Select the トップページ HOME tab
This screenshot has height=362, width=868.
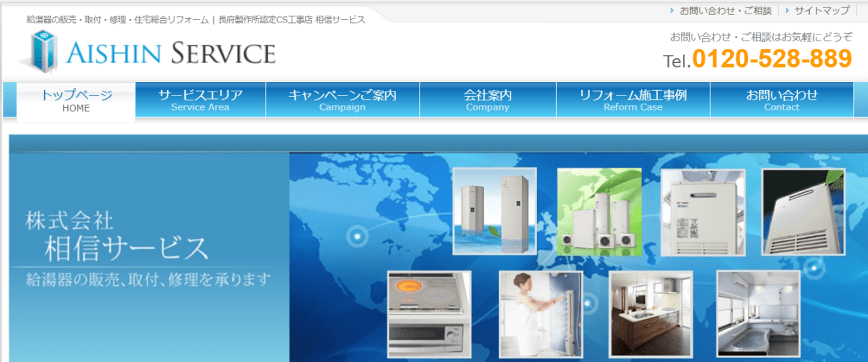(x=76, y=100)
